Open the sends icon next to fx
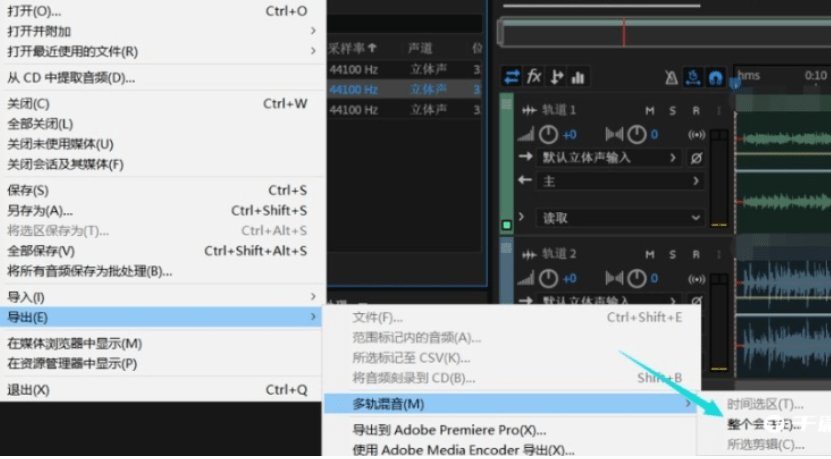 (556, 77)
